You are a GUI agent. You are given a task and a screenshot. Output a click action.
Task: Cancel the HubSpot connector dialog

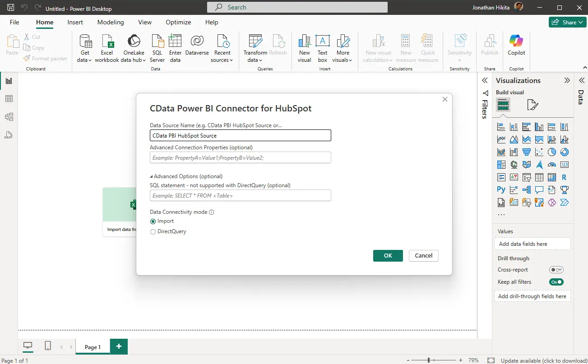(x=423, y=256)
